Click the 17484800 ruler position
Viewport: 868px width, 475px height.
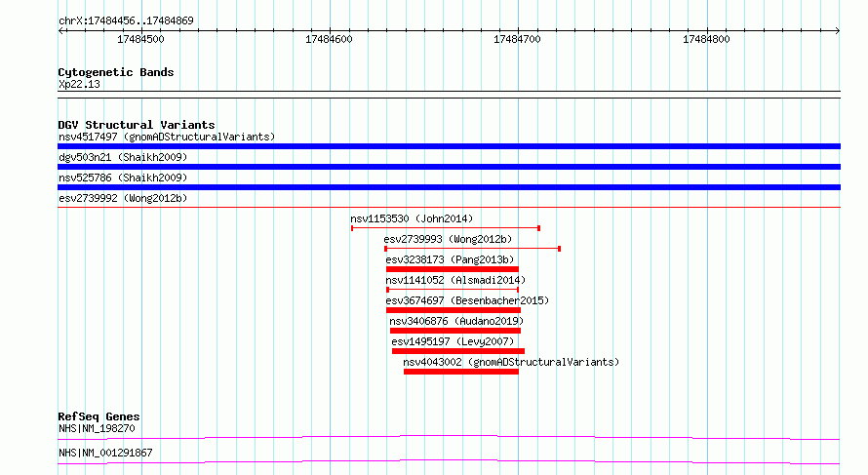[706, 39]
